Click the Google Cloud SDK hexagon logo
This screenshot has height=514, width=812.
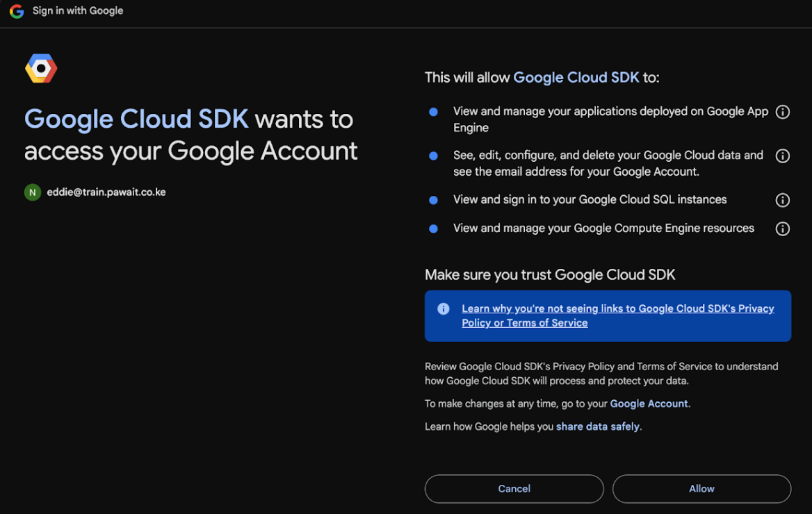coord(41,69)
